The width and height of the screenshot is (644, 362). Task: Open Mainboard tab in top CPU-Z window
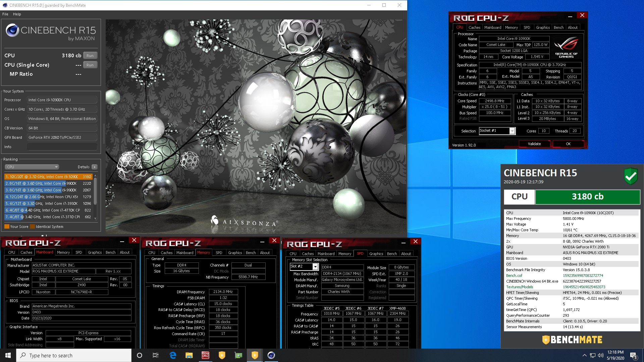click(x=493, y=27)
